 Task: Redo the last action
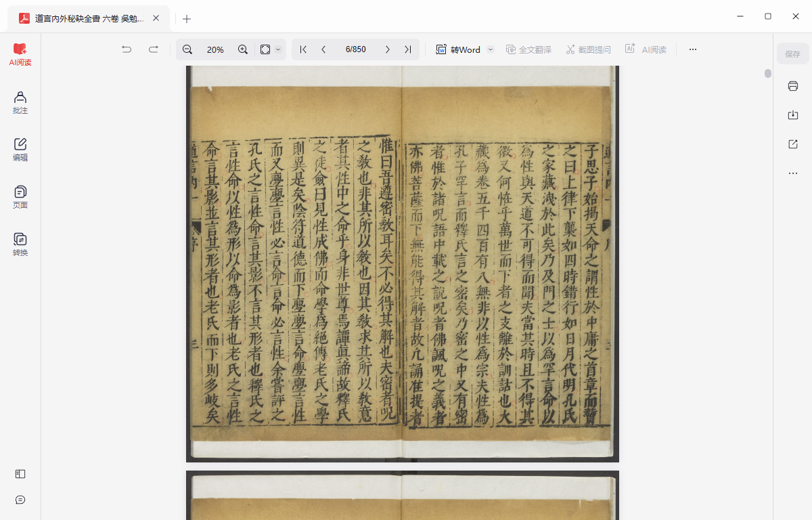(x=154, y=49)
